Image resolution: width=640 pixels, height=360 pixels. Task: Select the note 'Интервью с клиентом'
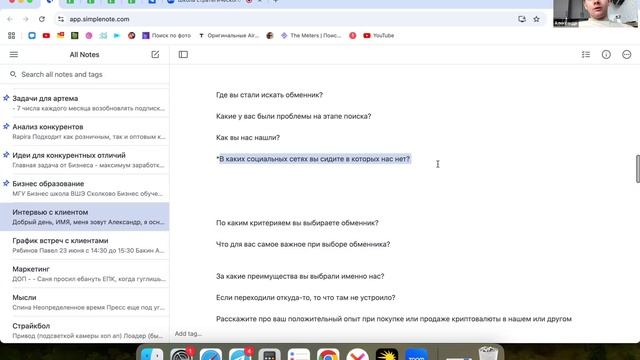point(84,217)
